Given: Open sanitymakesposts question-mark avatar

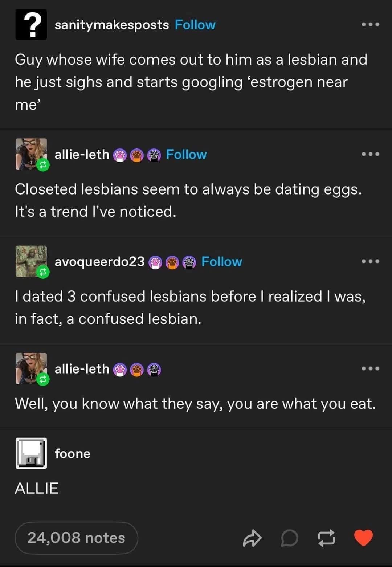Looking at the screenshot, I should [31, 24].
